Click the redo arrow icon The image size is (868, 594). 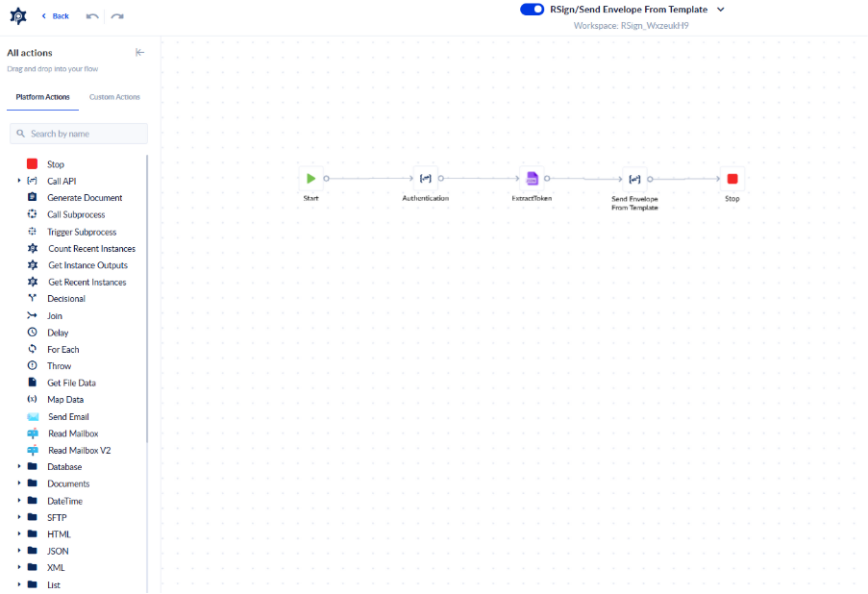117,16
